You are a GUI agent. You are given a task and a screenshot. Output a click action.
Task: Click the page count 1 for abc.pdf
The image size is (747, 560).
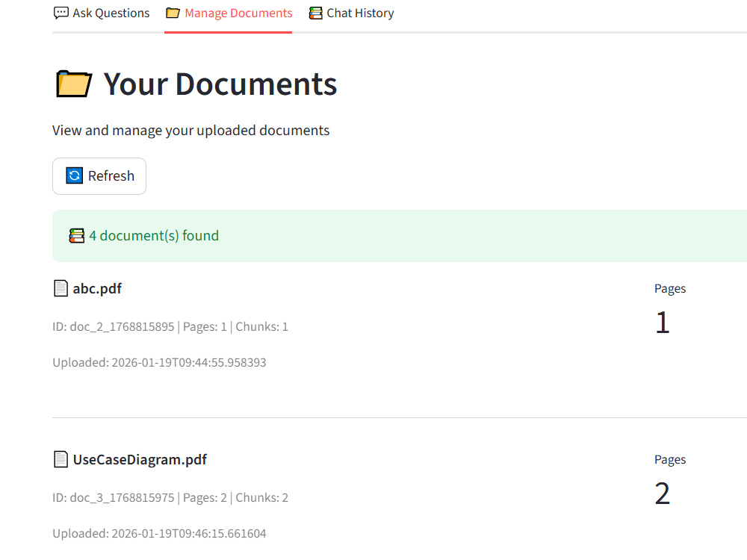click(663, 323)
